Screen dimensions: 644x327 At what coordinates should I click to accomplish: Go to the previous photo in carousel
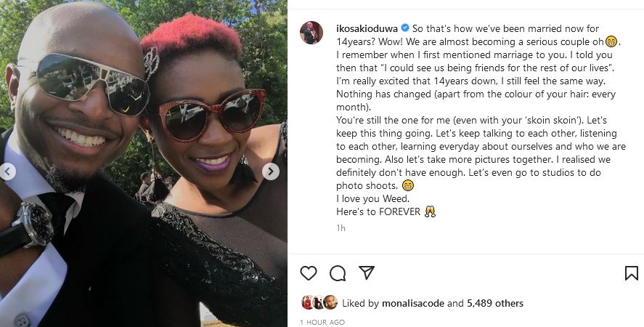[x=7, y=171]
